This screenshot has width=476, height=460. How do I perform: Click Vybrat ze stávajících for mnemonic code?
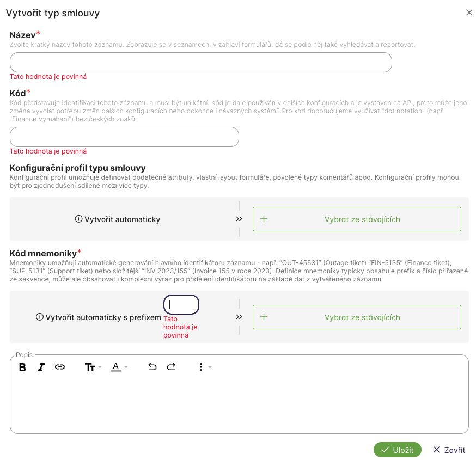click(x=357, y=317)
